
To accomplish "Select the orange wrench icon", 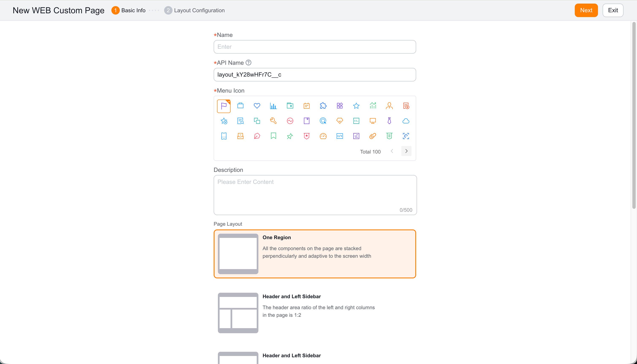I will point(273,121).
